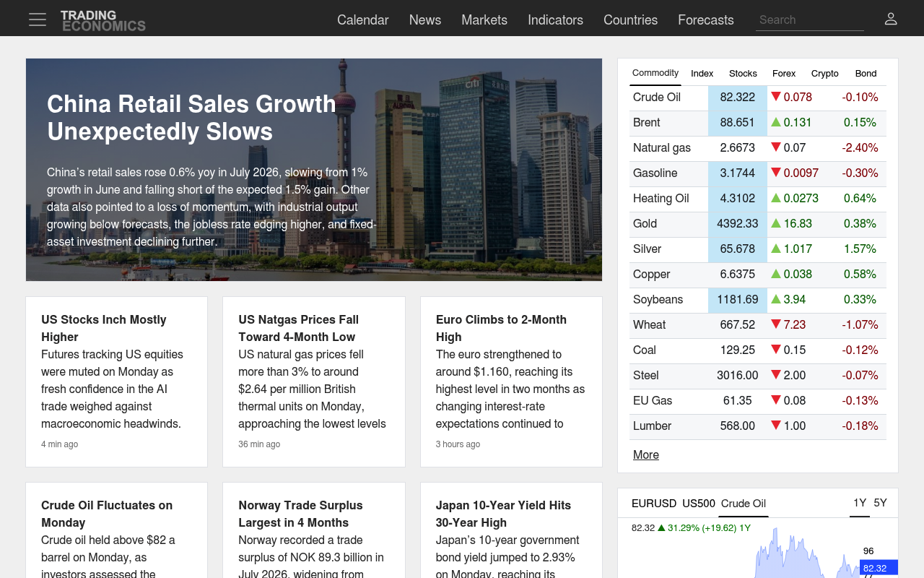Screen dimensions: 924x578
Task: Read the US Stocks Inch Mostly Higher article
Action: [x=104, y=328]
